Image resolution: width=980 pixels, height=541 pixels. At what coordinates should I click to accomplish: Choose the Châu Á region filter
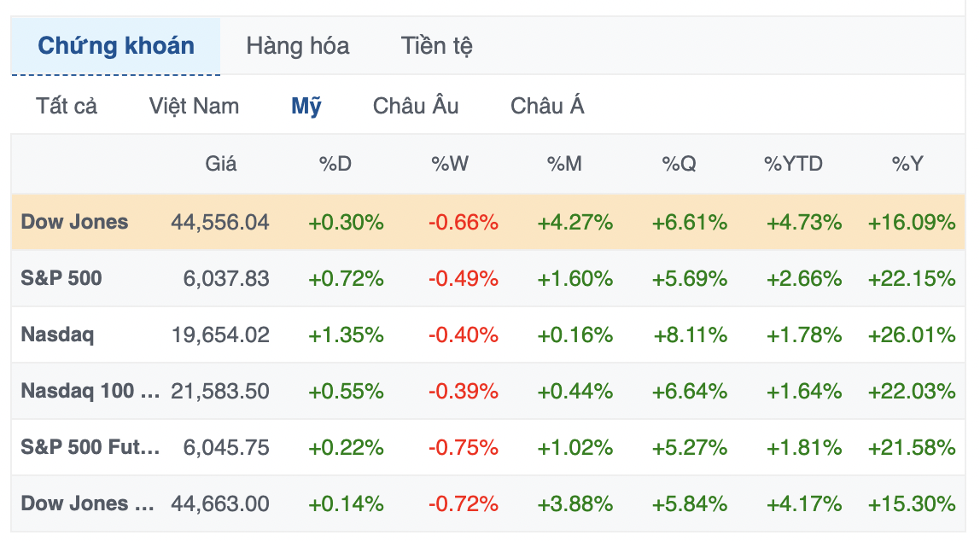pos(547,107)
